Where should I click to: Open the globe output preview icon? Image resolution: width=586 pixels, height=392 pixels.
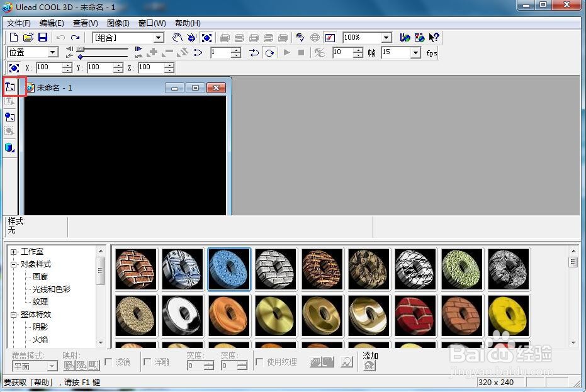click(x=315, y=37)
